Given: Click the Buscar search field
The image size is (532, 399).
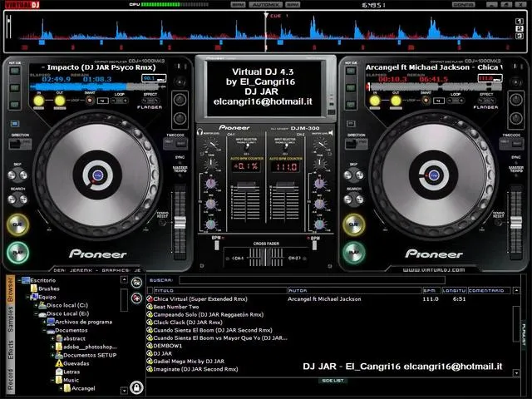Looking at the screenshot, I should 312,280.
